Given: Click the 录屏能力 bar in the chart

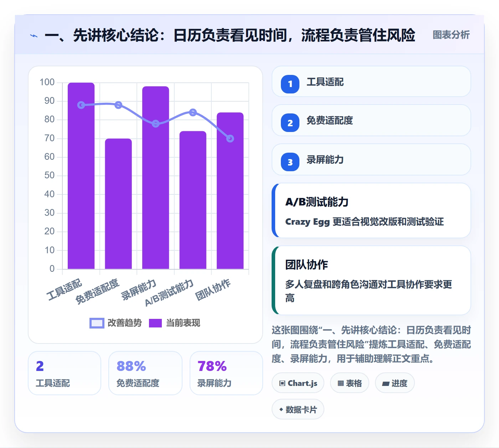Looking at the screenshot, I should coord(156,178).
